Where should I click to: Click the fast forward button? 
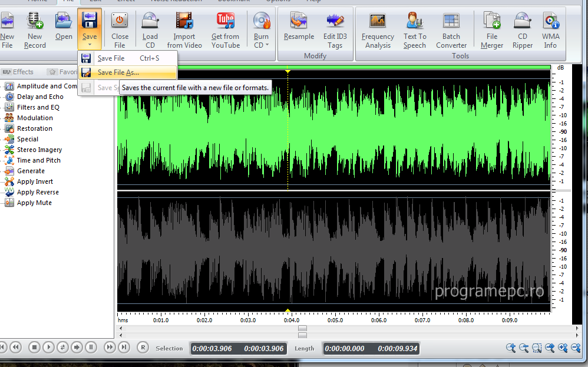point(109,348)
